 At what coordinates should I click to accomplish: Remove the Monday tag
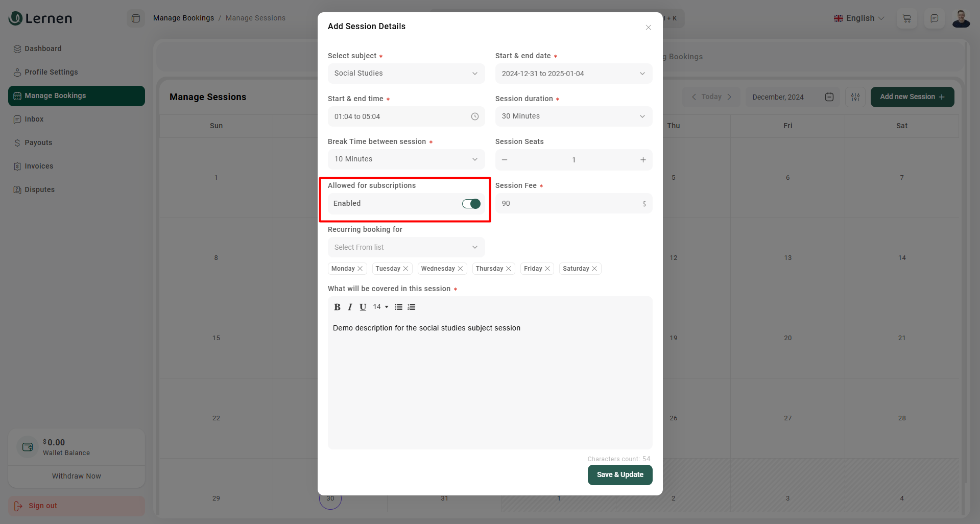(360, 269)
